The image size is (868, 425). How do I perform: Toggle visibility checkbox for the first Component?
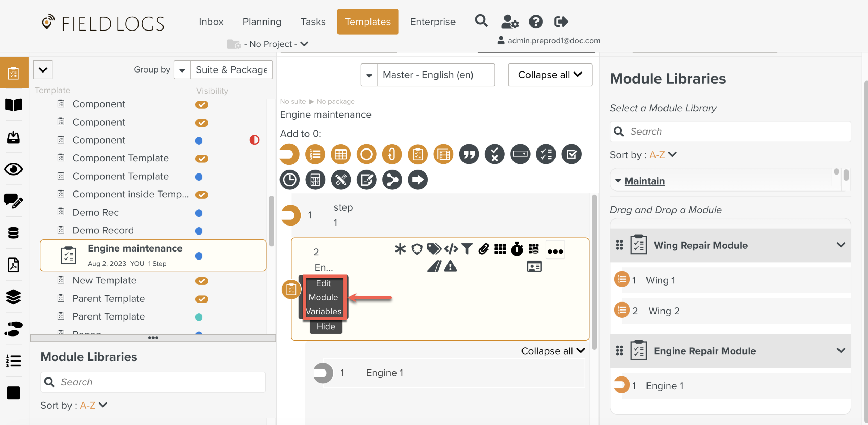pyautogui.click(x=202, y=104)
